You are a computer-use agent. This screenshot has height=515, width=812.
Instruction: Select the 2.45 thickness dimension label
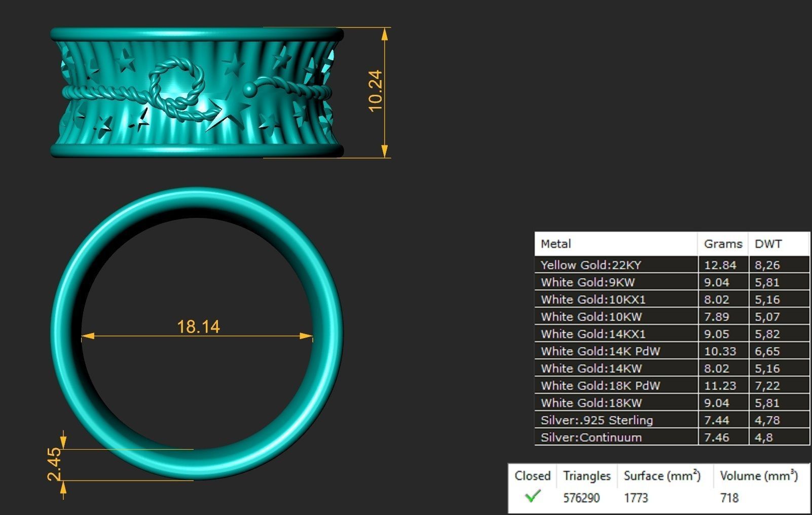(54, 464)
